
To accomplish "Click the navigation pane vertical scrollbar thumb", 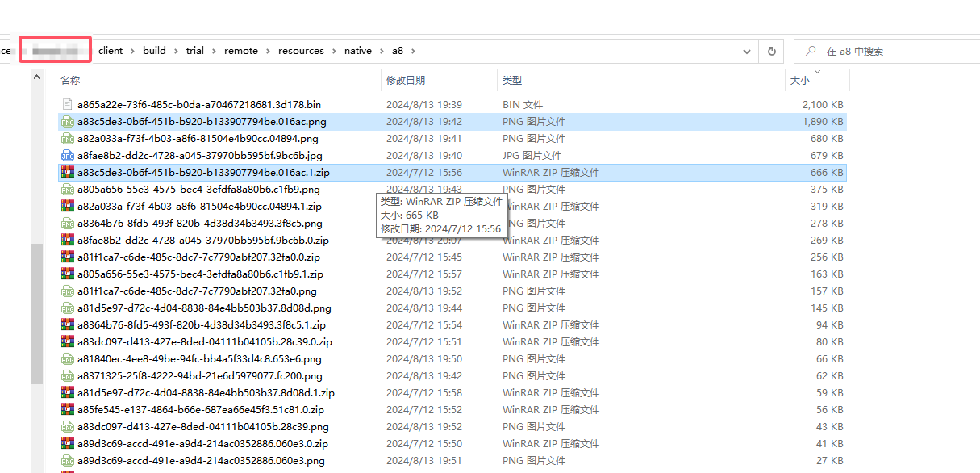I will (36, 314).
